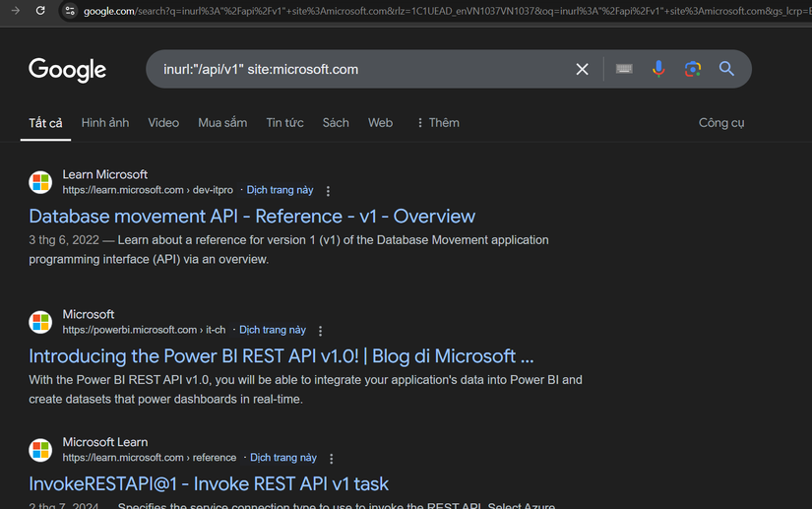Switch to the Mua sắm tab
Viewport: 812px width, 509px height.
pos(222,123)
